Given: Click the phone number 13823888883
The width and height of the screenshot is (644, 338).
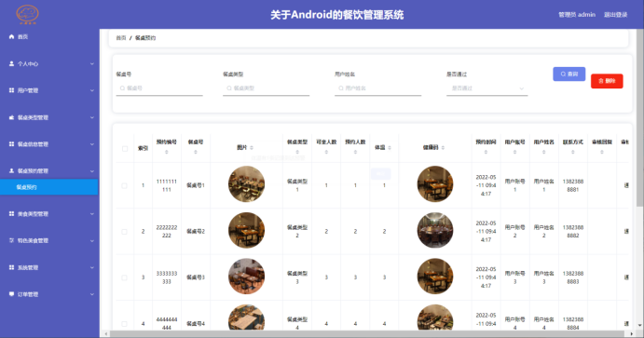Looking at the screenshot, I should point(573,277).
